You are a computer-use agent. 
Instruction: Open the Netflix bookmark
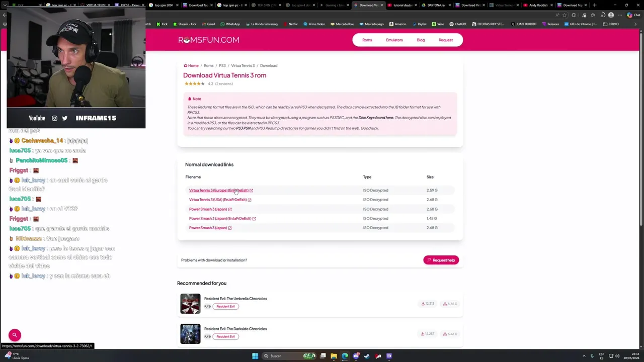tap(290, 24)
